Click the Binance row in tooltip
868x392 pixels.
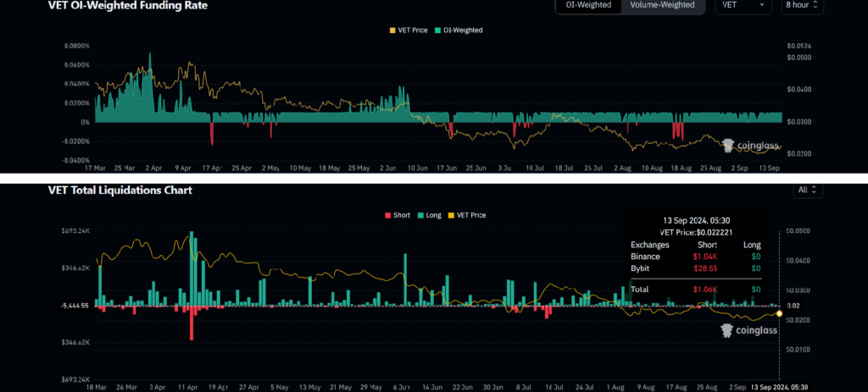pos(696,257)
